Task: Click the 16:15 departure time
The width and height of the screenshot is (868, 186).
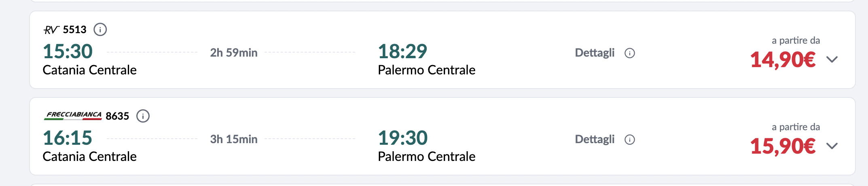Action: click(x=68, y=138)
